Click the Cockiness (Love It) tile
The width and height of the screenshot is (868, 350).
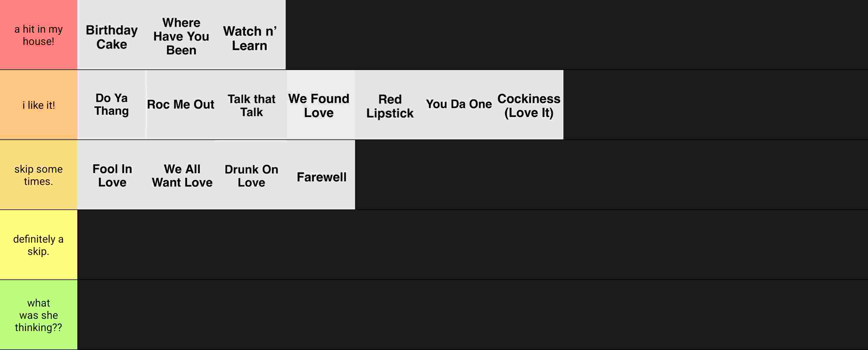(x=528, y=105)
